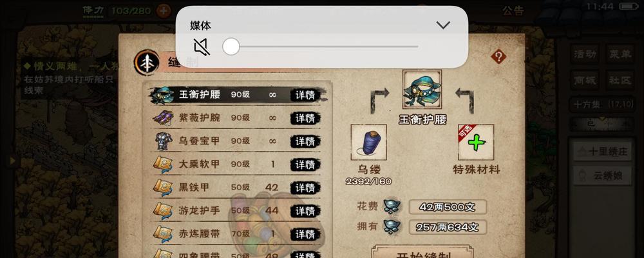Screen dimensions: 644x258
Task: Open the 活动 events menu
Action: pyautogui.click(x=585, y=54)
